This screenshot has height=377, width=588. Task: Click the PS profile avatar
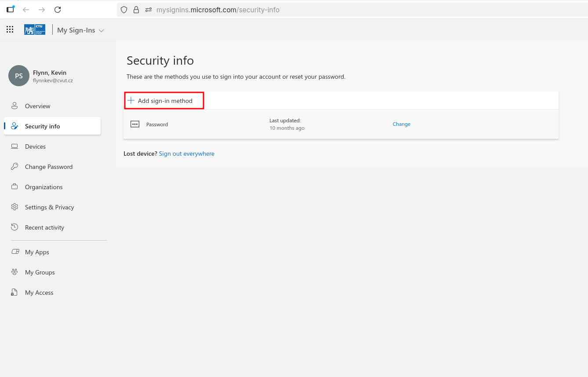(19, 76)
